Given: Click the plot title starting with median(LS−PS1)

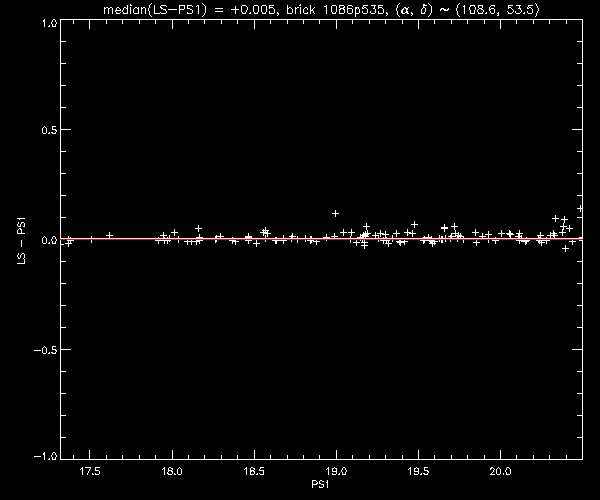Looking at the screenshot, I should [321, 10].
